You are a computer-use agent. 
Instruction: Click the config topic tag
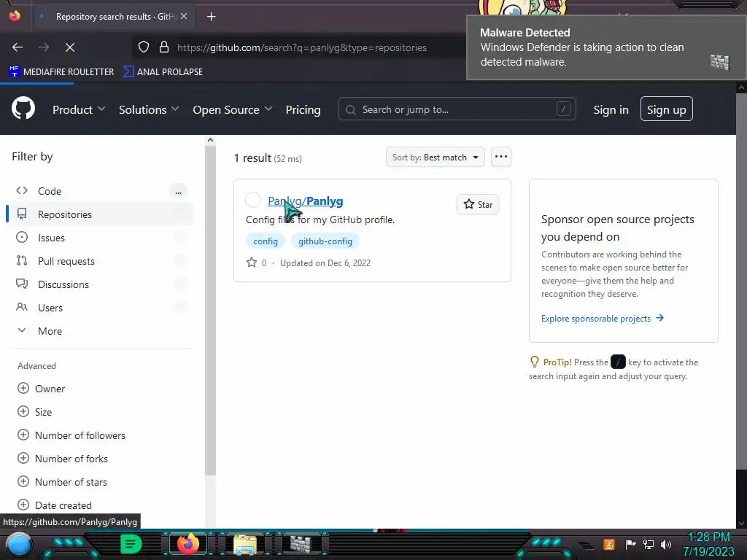coord(266,241)
